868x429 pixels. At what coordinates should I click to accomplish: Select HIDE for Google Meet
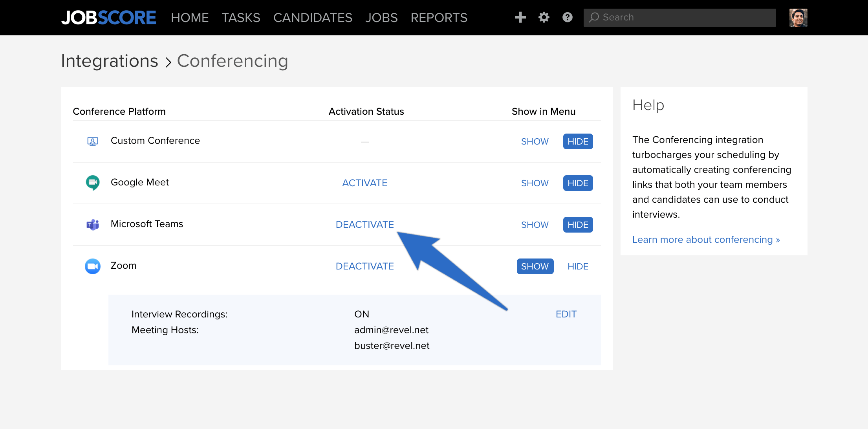(x=578, y=183)
